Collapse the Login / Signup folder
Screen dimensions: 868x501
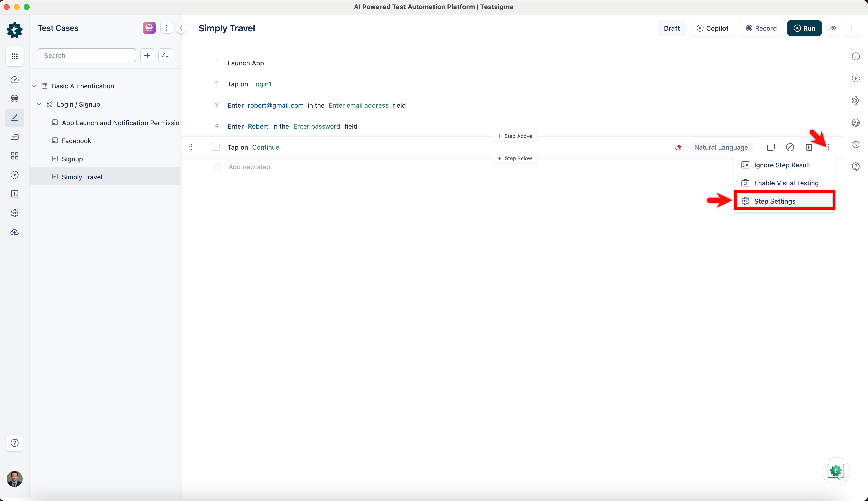[x=39, y=104]
